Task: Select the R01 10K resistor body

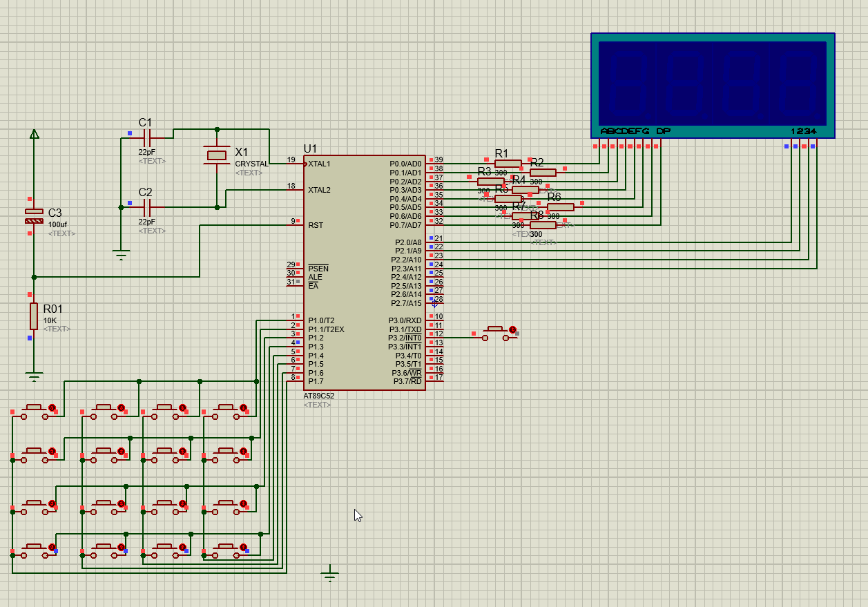Action: click(x=34, y=316)
